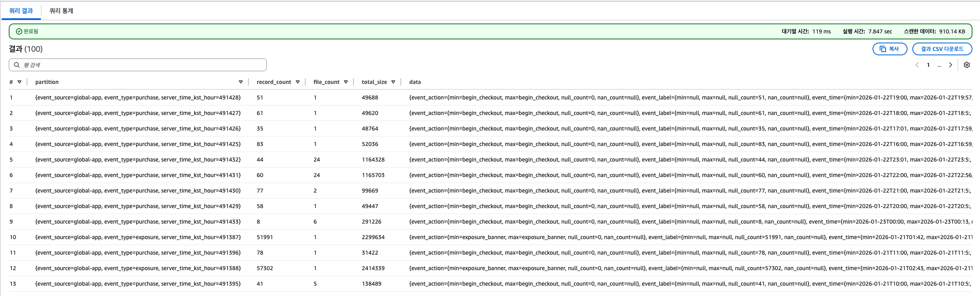Sort by total_size column arrow
Image resolution: width=980 pixels, height=296 pixels.
point(393,82)
